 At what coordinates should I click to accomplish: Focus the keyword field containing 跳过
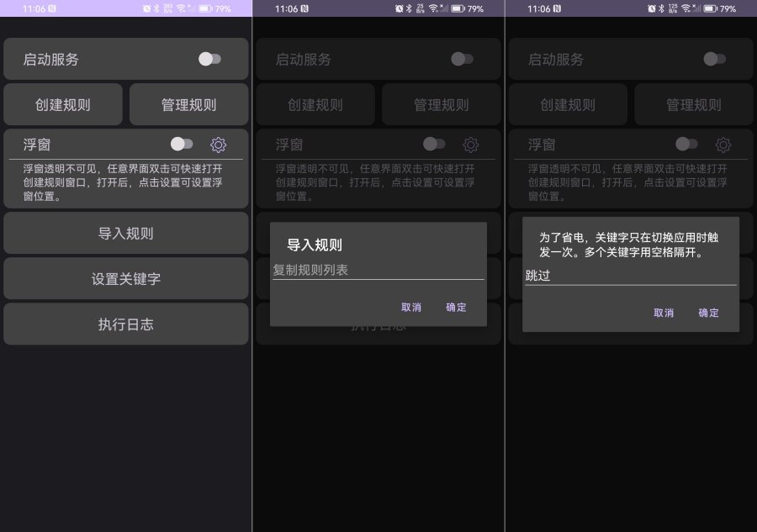(630, 275)
